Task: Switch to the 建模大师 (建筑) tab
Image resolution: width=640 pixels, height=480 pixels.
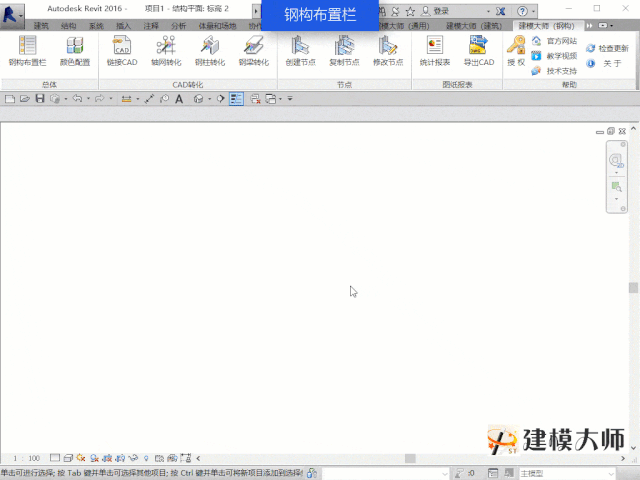Action: point(473,26)
